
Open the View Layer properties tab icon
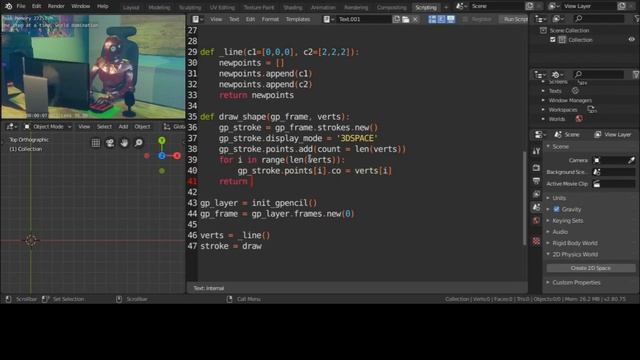[x=536, y=194]
